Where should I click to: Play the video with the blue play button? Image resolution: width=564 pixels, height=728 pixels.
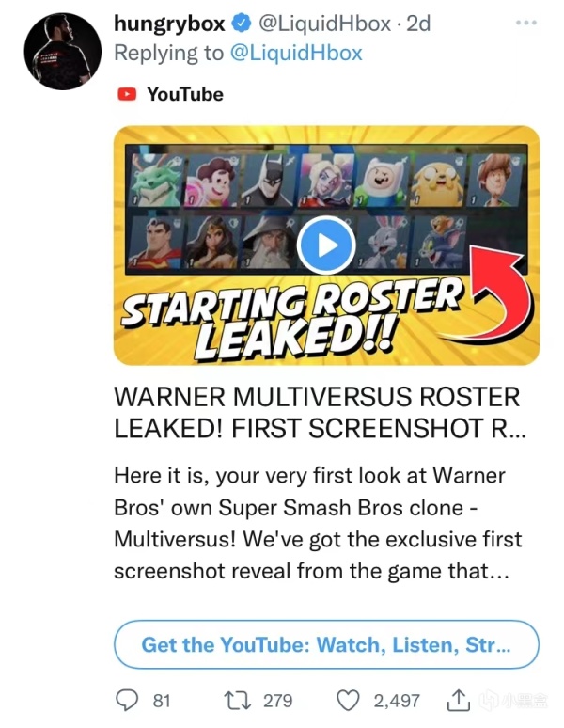click(325, 246)
